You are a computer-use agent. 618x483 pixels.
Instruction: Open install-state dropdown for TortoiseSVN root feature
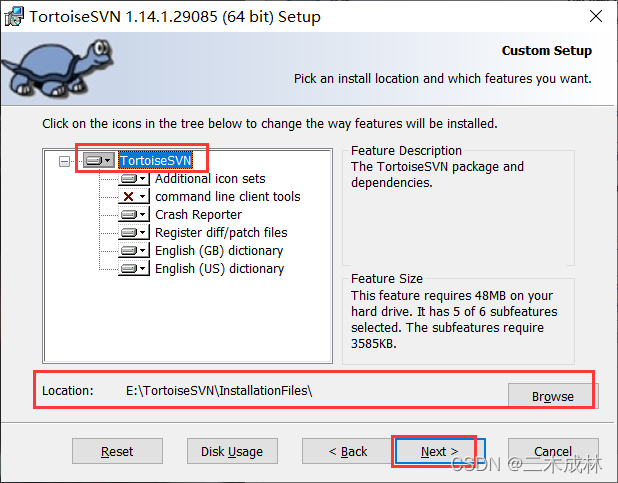(99, 160)
